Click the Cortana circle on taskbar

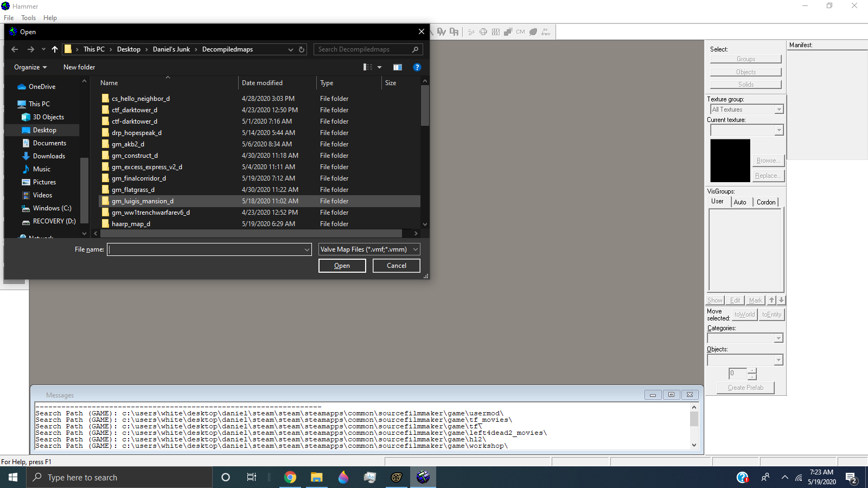tap(226, 477)
